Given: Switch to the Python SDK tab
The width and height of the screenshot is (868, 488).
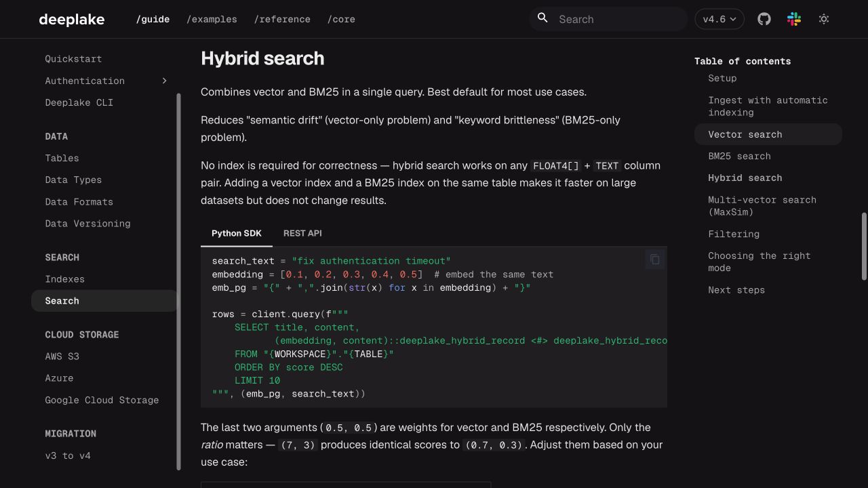Looking at the screenshot, I should tap(237, 233).
